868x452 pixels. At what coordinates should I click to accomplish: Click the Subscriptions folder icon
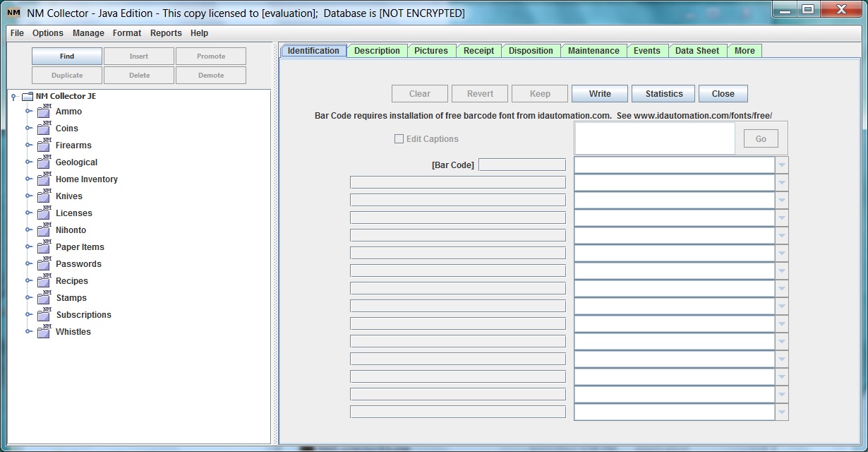(x=42, y=314)
